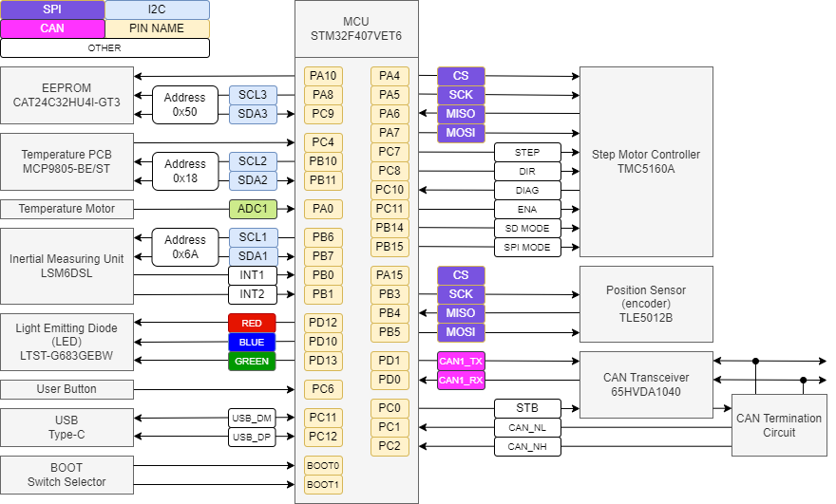Select pin PA4
This screenshot has width=836, height=504.
(389, 76)
